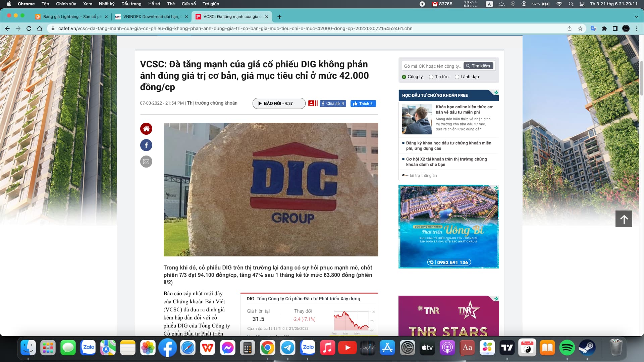
Task: Share article via round Facebook icon
Action: coord(146,145)
